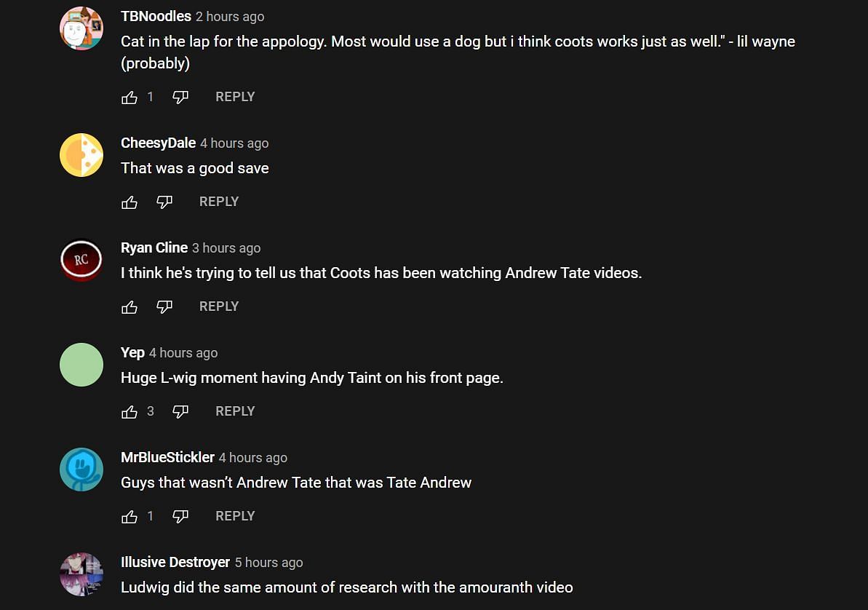Open Illusive Destroyer's channel name link

coord(175,562)
